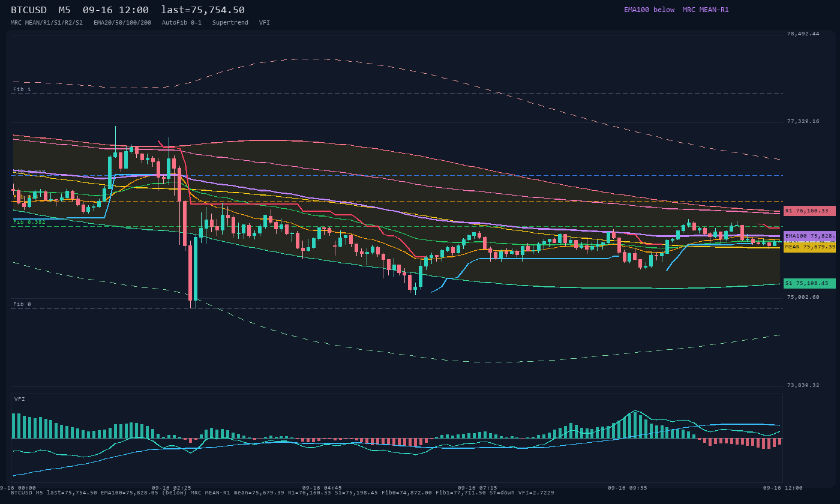Image resolution: width=840 pixels, height=504 pixels.
Task: Select the VFI label in the indicator list
Action: coord(265,22)
